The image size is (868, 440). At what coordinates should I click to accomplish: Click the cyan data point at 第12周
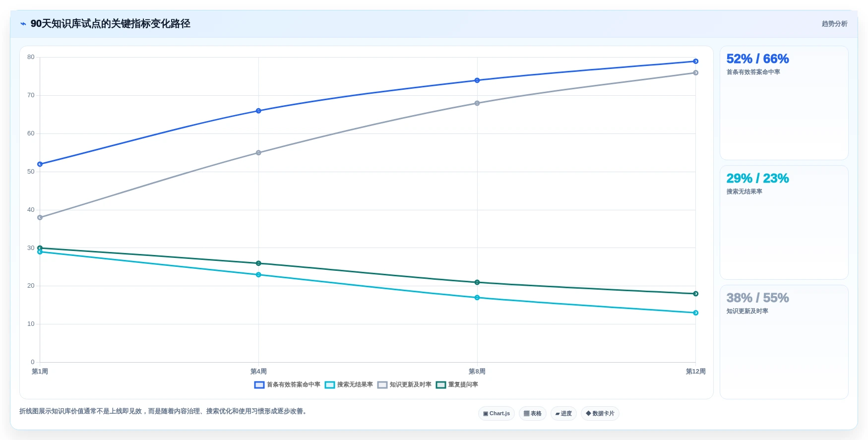[695, 313]
